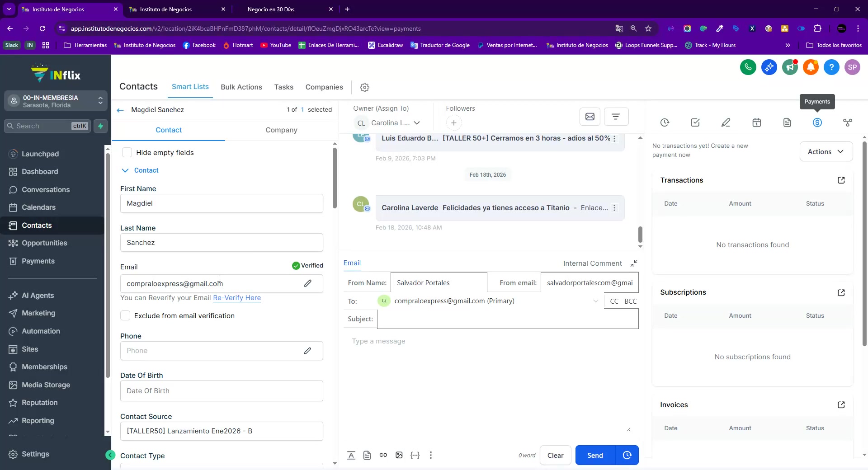Click the envelope icon in conversation header
Image resolution: width=868 pixels, height=470 pixels.
tap(590, 117)
